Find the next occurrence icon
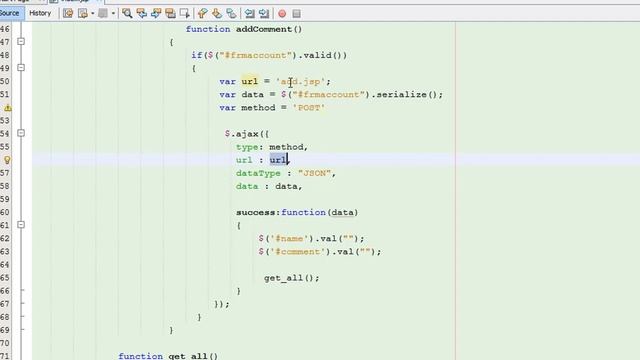Screen dimensions: 640x360 (x=156, y=13)
